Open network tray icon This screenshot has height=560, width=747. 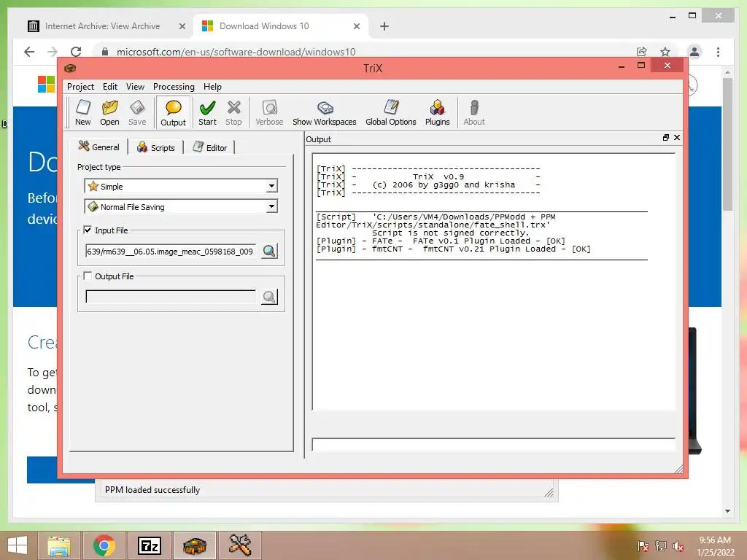coord(661,546)
